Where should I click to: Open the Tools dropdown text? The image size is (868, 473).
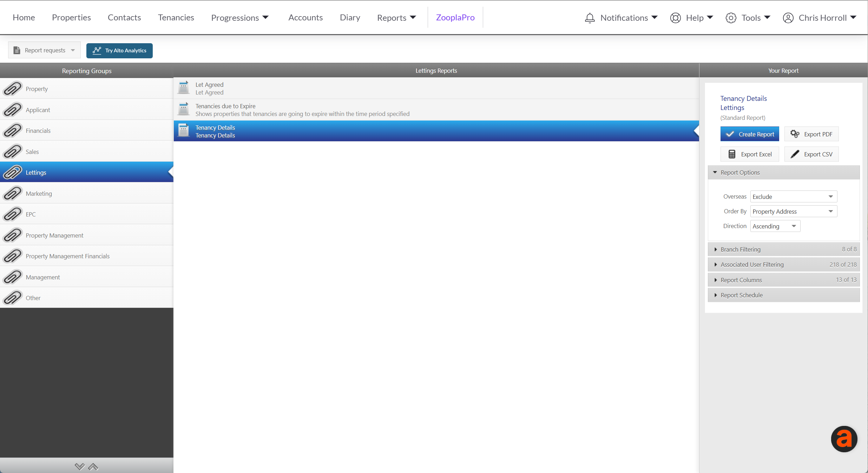coord(751,18)
